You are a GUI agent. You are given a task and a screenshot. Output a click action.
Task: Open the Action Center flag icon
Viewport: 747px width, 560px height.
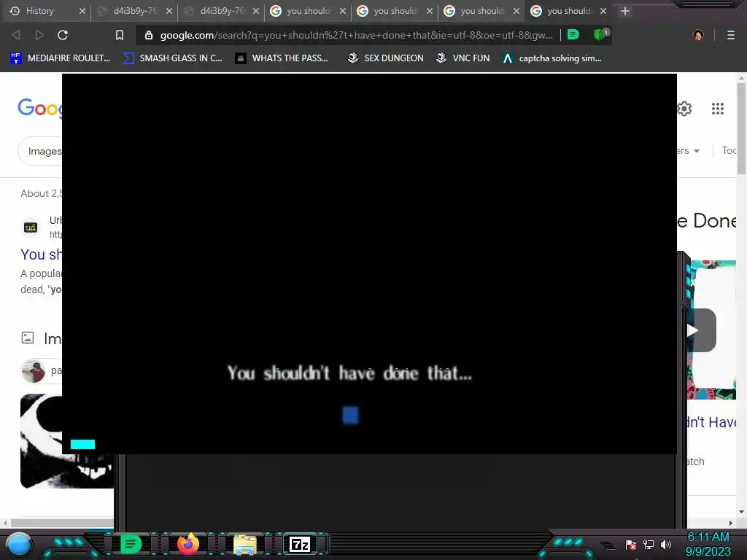(631, 545)
